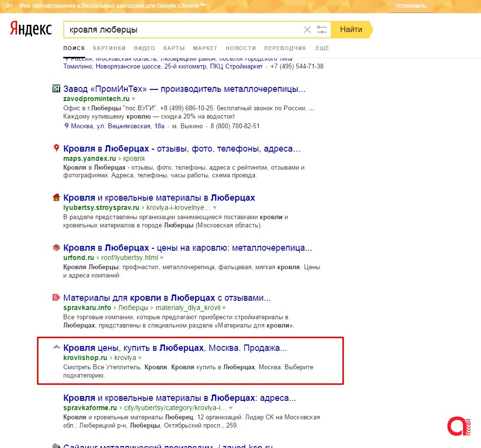
Task: Open advanced search settings icon
Action: (321, 30)
